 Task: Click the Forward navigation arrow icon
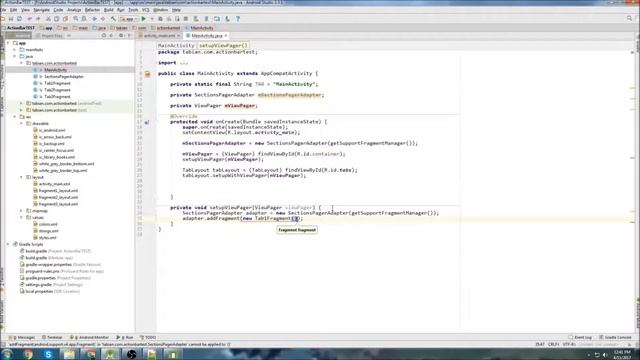point(103,19)
